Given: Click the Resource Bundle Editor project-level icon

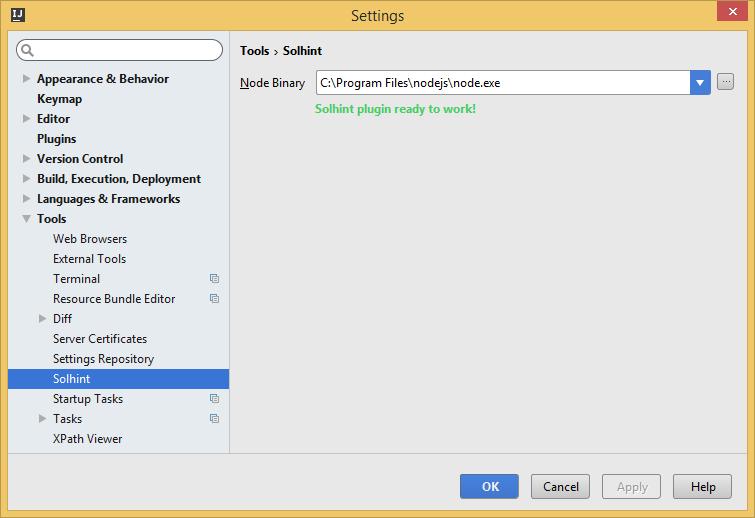Looking at the screenshot, I should point(214,298).
